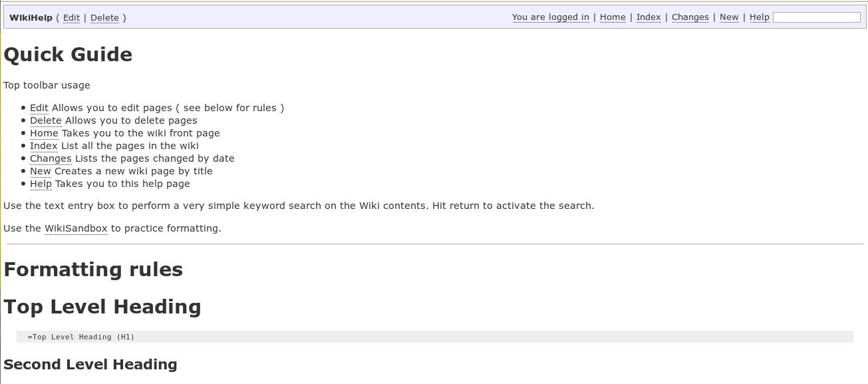Viewport: 868px width, 384px height.
Task: Open the Index page from the toolbar
Action: (x=648, y=17)
